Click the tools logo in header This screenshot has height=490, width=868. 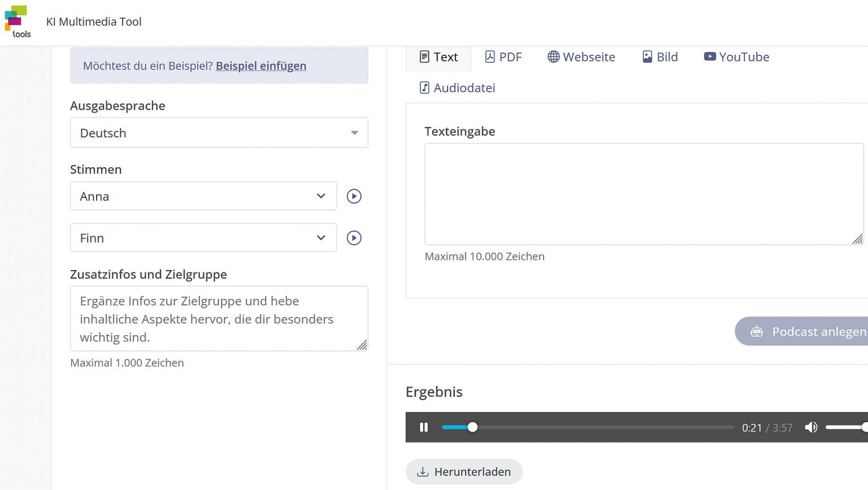pos(17,21)
